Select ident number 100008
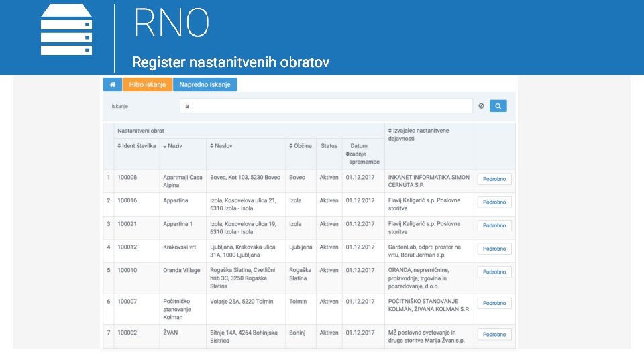This screenshot has width=644, height=362. pyautogui.click(x=127, y=177)
